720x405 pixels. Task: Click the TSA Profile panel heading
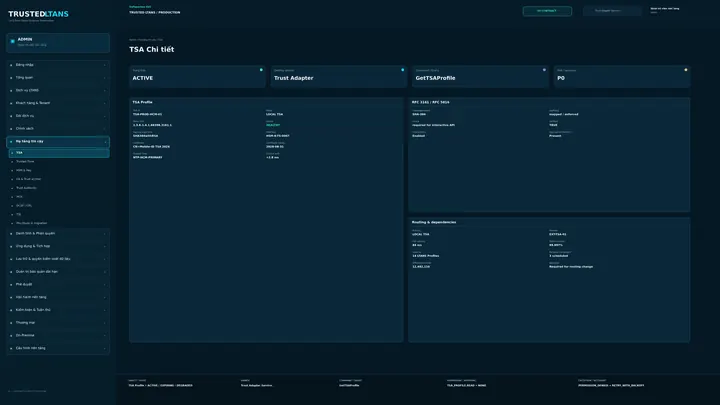tap(142, 102)
